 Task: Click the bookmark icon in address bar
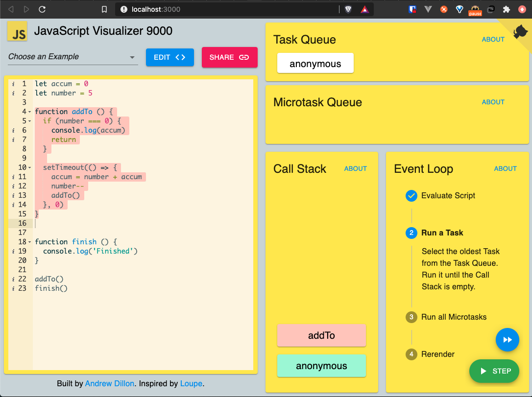tap(104, 9)
